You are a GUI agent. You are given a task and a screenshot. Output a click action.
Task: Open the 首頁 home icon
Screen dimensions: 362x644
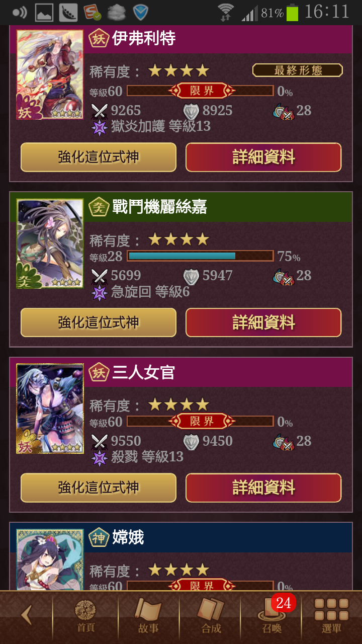coord(85,617)
